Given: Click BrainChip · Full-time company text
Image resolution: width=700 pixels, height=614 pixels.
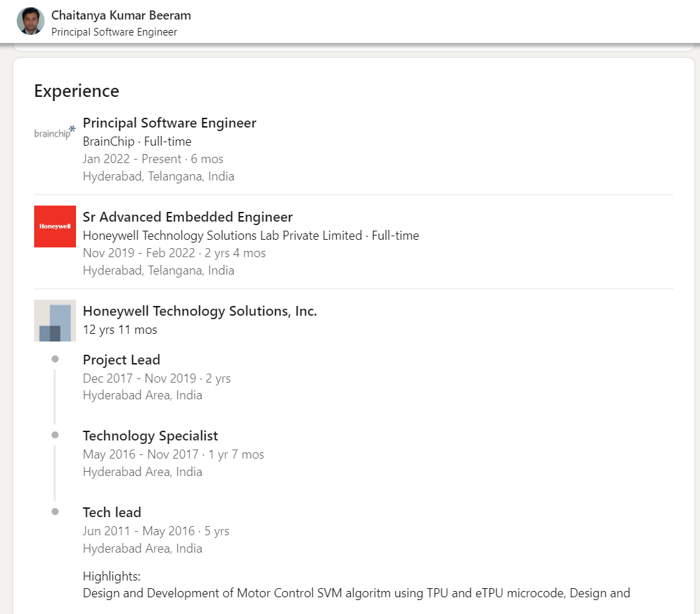Looking at the screenshot, I should 137,141.
